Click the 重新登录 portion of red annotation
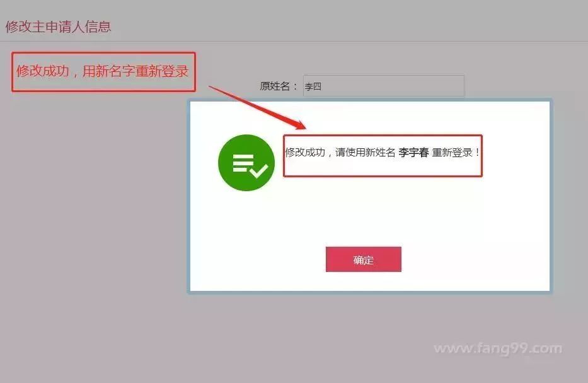Image resolution: width=588 pixels, height=383 pixels. pos(161,71)
